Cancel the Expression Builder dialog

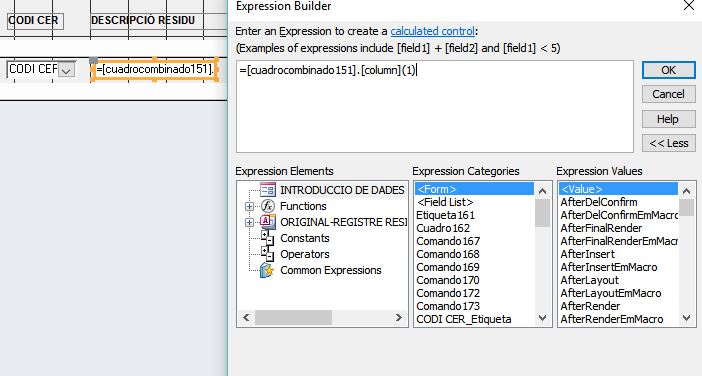(x=668, y=94)
